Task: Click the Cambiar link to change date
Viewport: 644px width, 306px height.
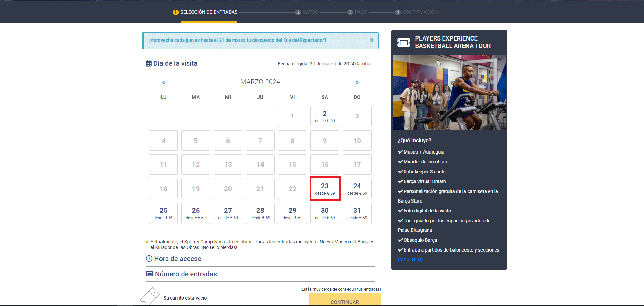Action: click(x=364, y=64)
